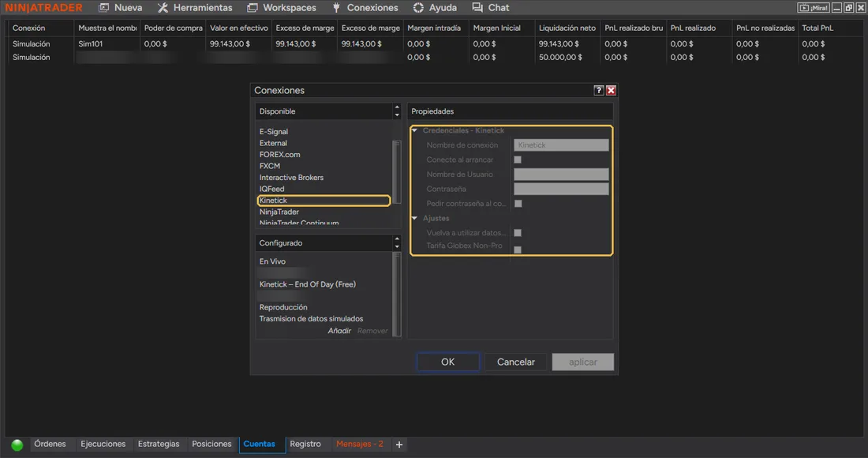Open the Workspaces menu
Viewport: 868px width, 458px height.
pos(281,8)
